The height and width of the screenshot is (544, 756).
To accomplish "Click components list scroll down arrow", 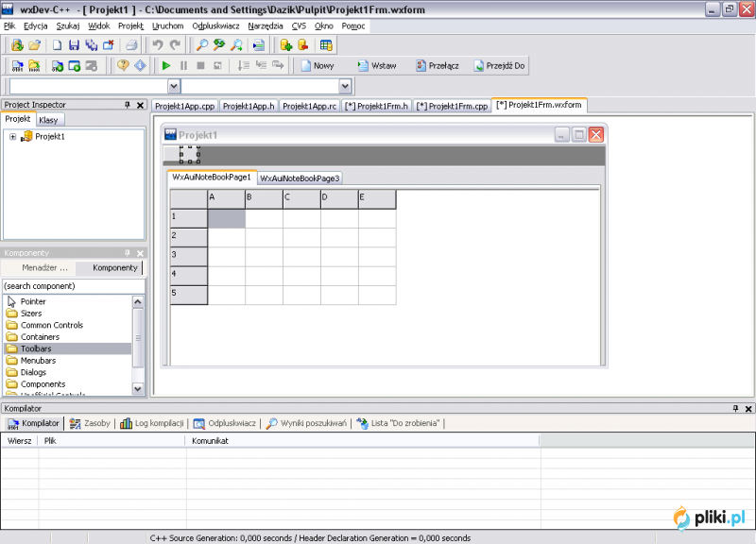I will [x=138, y=388].
